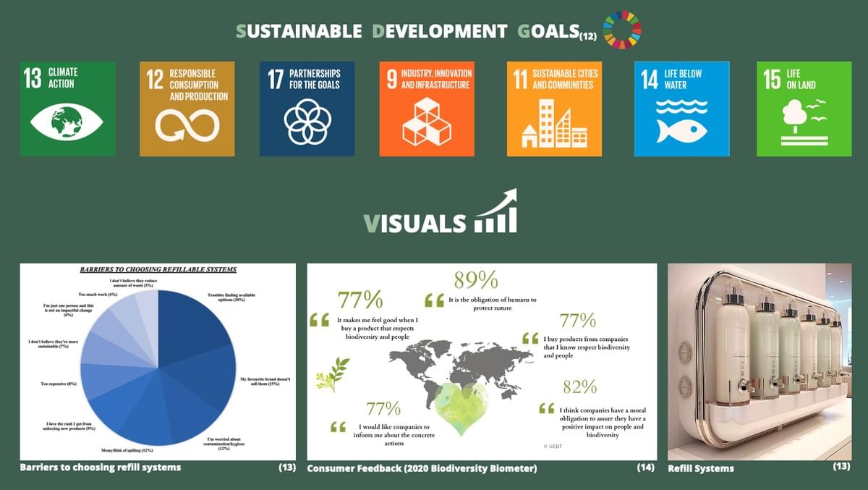Viewport: 868px width, 490px height.
Task: Click the colourful SDG wheel logo
Action: 622,29
